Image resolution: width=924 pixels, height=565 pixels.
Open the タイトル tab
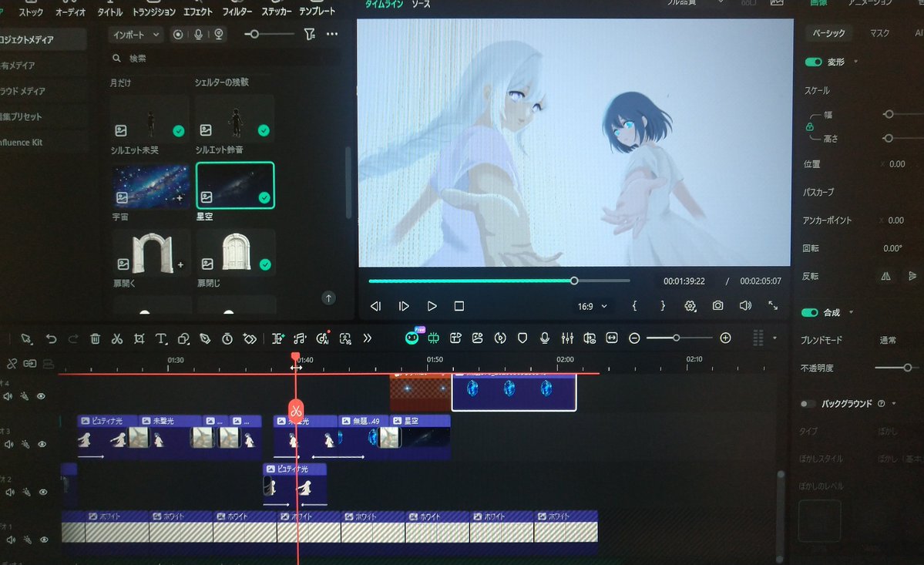[x=109, y=12]
